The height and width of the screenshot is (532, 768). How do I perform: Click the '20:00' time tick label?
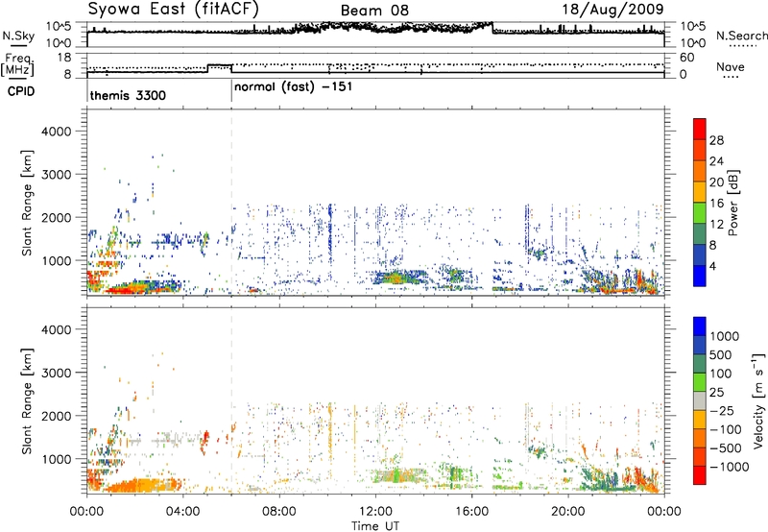tap(568, 512)
